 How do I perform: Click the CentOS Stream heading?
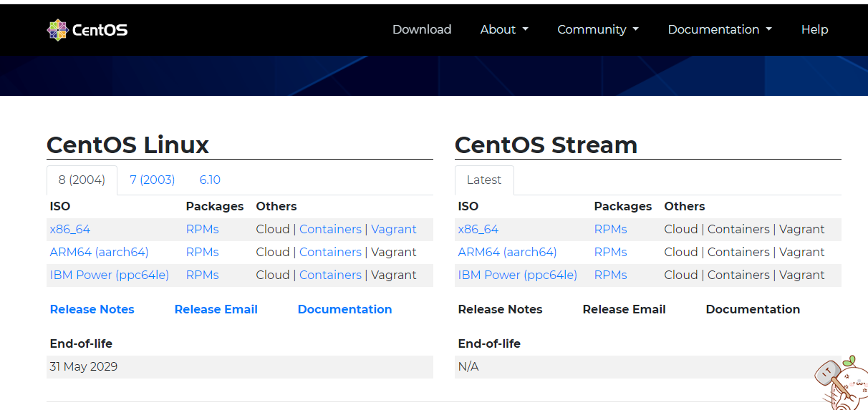546,145
